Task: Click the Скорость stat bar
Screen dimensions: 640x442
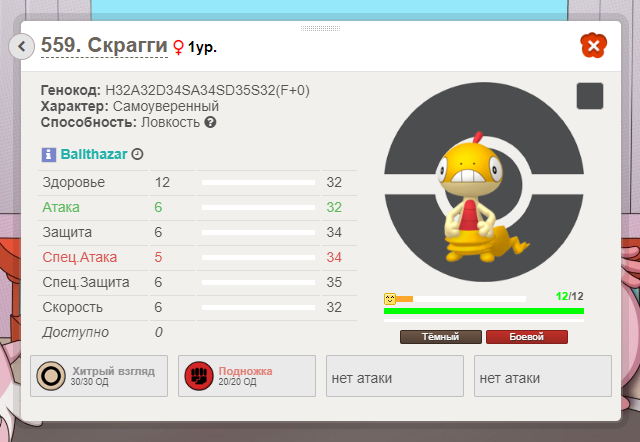Action: click(258, 307)
